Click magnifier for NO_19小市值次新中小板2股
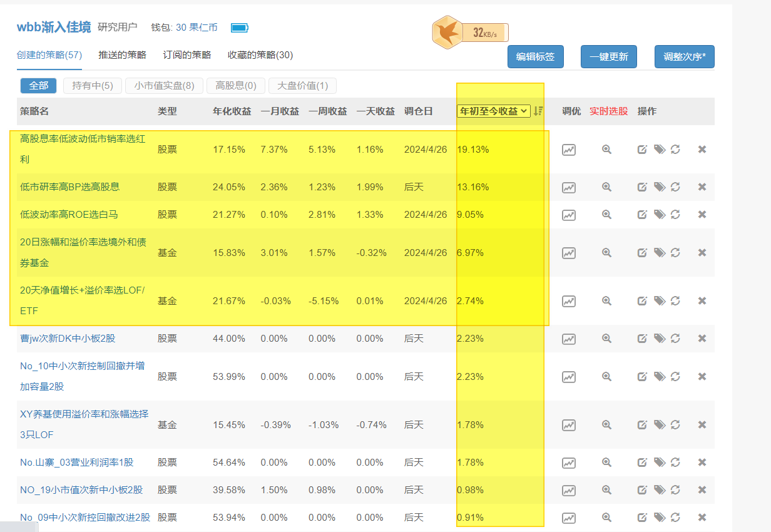 pyautogui.click(x=606, y=490)
